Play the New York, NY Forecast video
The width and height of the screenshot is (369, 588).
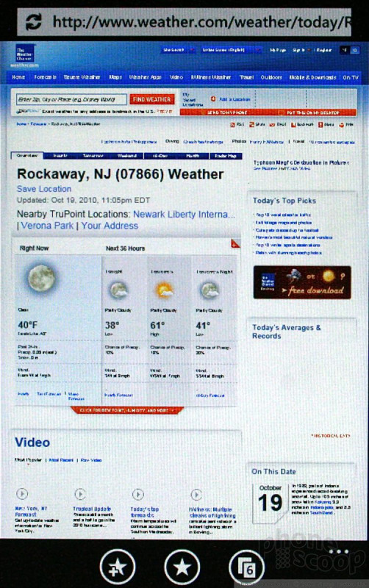click(x=22, y=493)
